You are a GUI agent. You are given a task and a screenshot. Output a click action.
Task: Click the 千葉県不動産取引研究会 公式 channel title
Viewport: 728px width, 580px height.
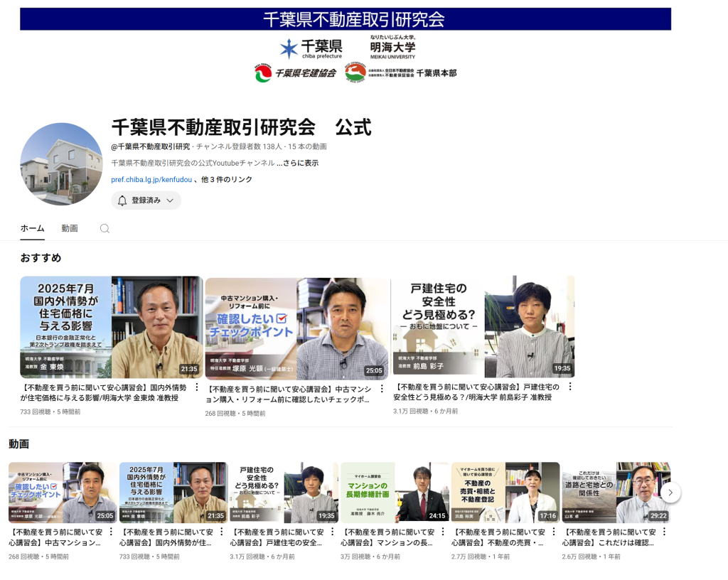[242, 127]
